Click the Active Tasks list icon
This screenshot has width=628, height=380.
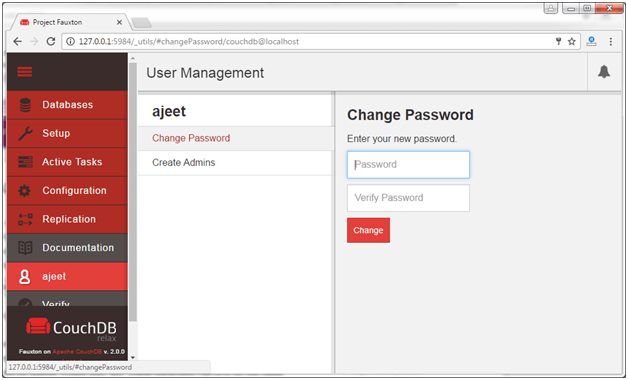[25, 162]
